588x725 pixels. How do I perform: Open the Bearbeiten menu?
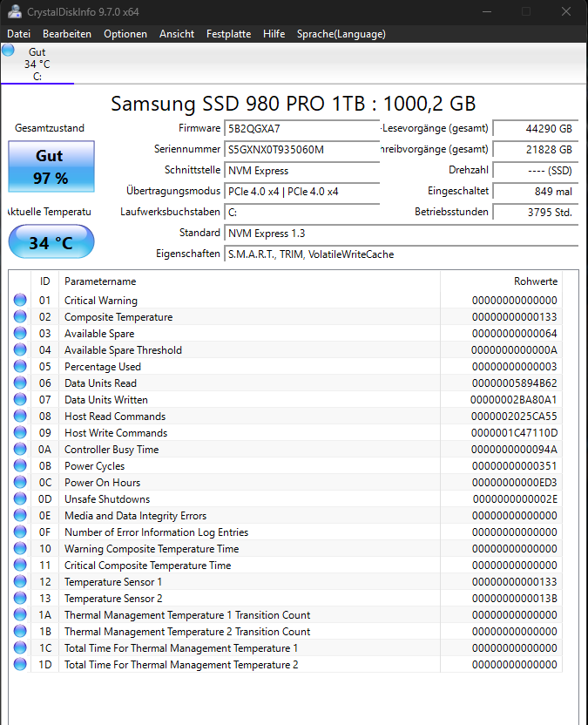pos(67,34)
